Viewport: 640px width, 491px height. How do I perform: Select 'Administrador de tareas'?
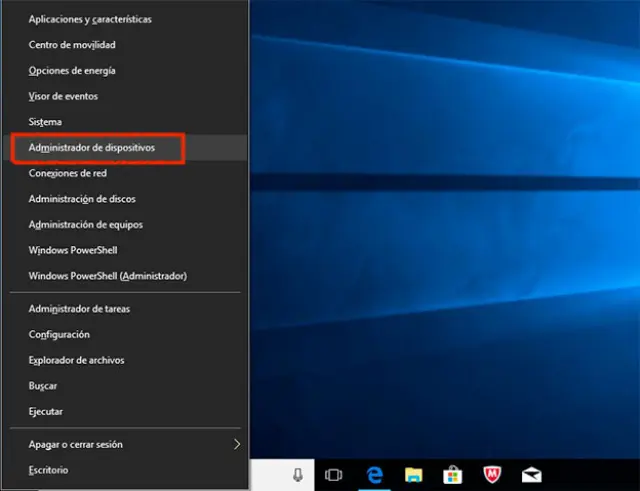[79, 309]
